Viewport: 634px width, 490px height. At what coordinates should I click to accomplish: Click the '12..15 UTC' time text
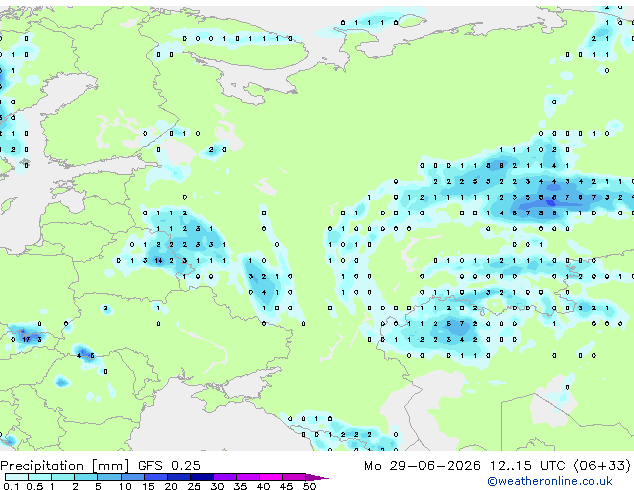point(527,466)
